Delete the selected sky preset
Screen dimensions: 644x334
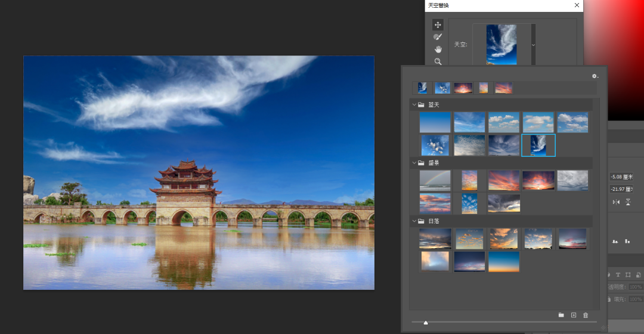click(x=586, y=315)
